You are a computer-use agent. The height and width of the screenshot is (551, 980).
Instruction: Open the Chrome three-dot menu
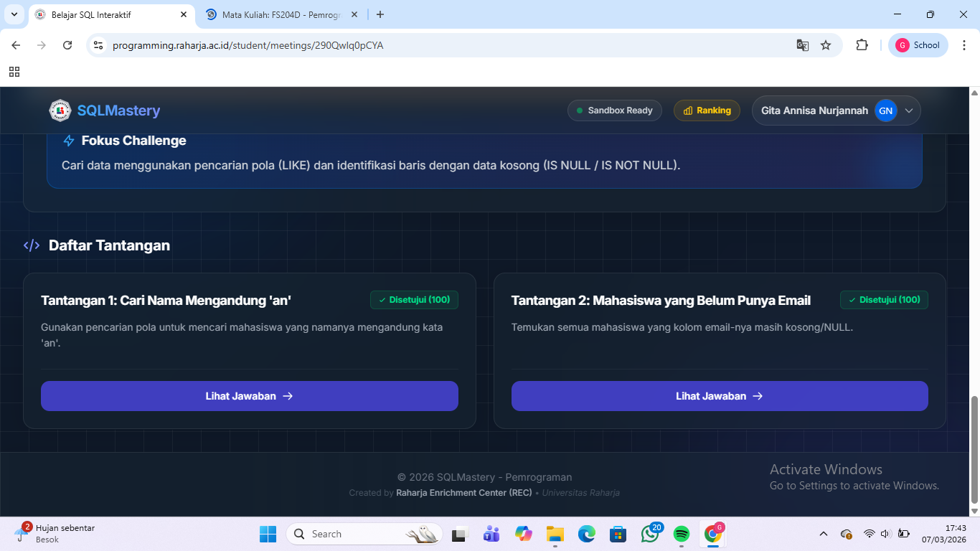pyautogui.click(x=963, y=45)
